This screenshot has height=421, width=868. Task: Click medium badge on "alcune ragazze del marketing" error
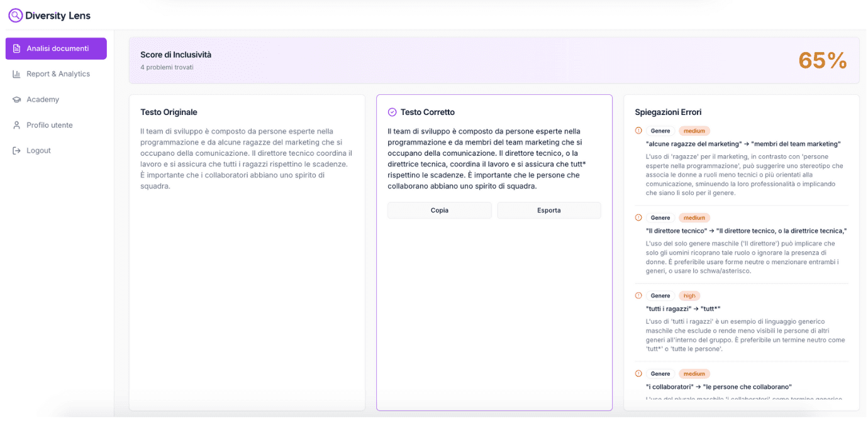[x=694, y=131]
